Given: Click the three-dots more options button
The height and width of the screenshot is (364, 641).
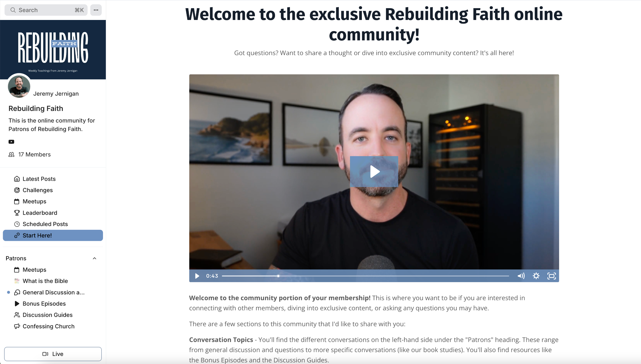Looking at the screenshot, I should [96, 10].
